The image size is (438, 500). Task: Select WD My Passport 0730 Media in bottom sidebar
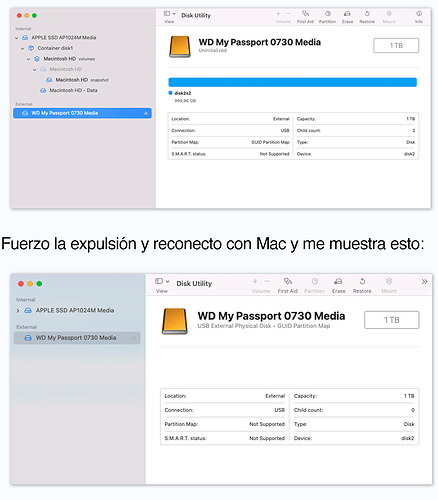pyautogui.click(x=77, y=338)
